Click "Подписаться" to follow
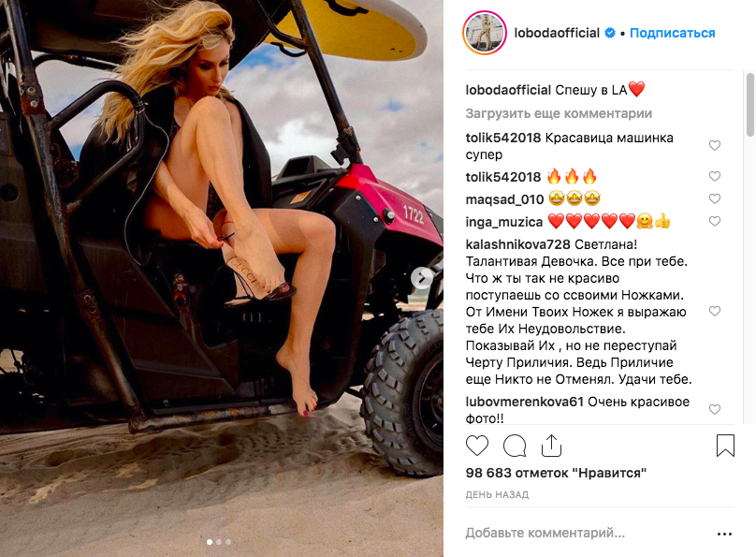 [672, 33]
